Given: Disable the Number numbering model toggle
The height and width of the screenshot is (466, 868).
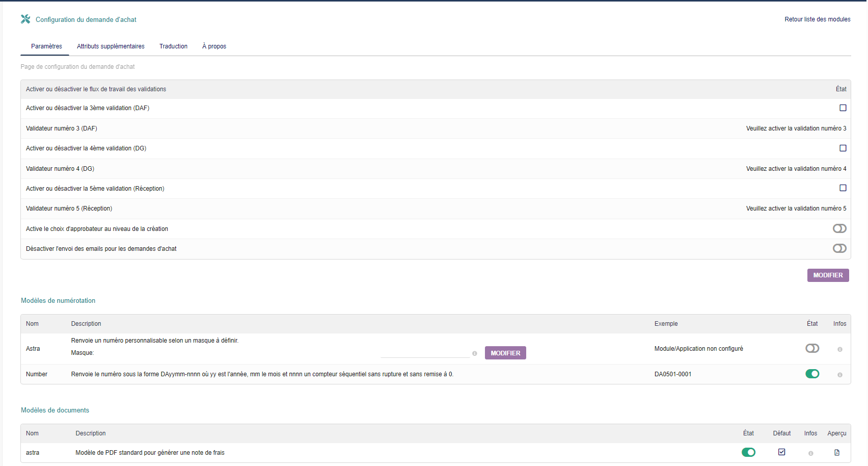Looking at the screenshot, I should (812, 374).
